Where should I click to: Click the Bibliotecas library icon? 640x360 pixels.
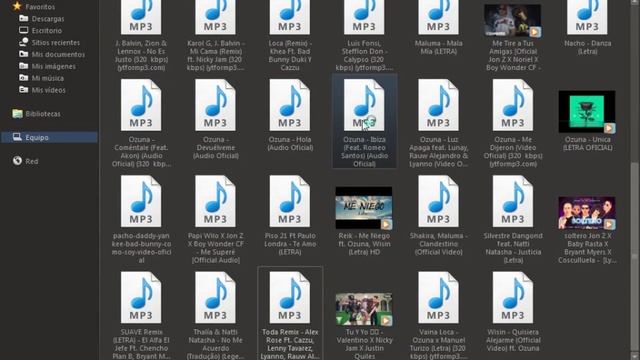[x=17, y=113]
